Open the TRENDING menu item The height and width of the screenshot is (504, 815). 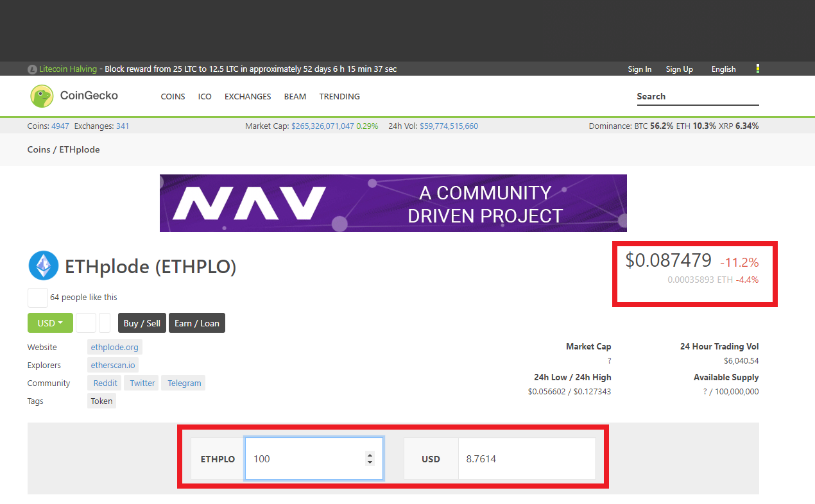(339, 97)
